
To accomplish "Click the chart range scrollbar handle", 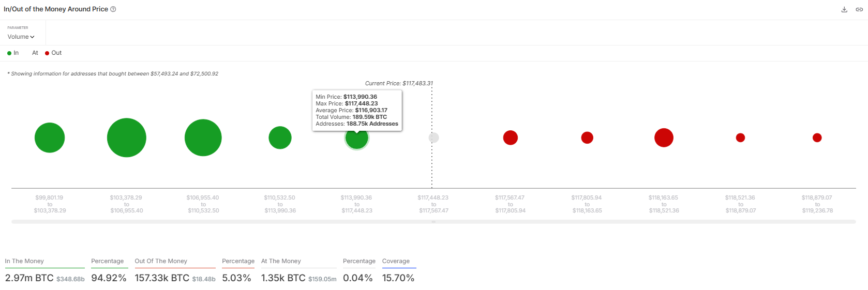I will pos(433,222).
